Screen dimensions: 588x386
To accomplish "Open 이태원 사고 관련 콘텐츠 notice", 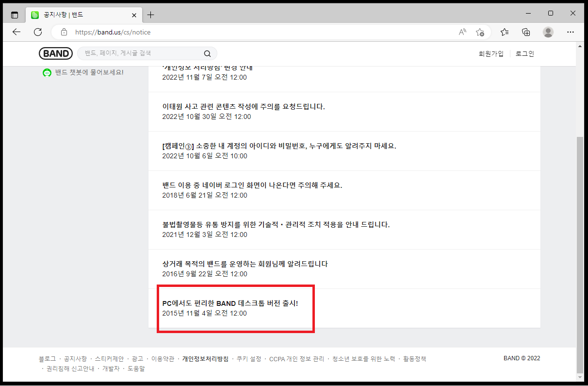I will (x=244, y=106).
